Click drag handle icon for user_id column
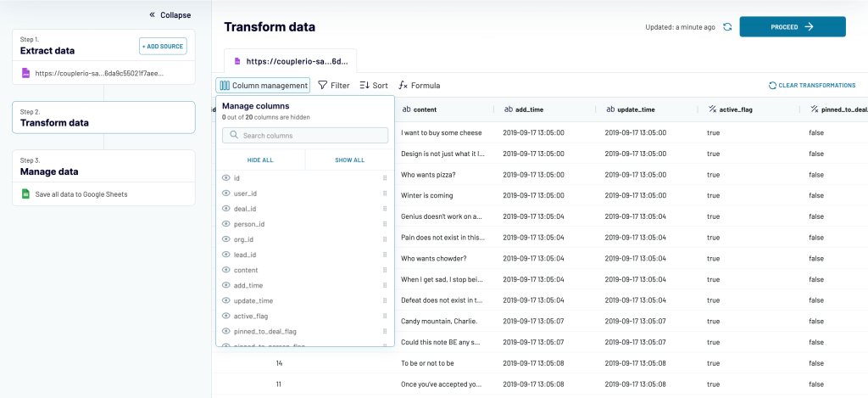This screenshot has height=398, width=868. (x=385, y=193)
